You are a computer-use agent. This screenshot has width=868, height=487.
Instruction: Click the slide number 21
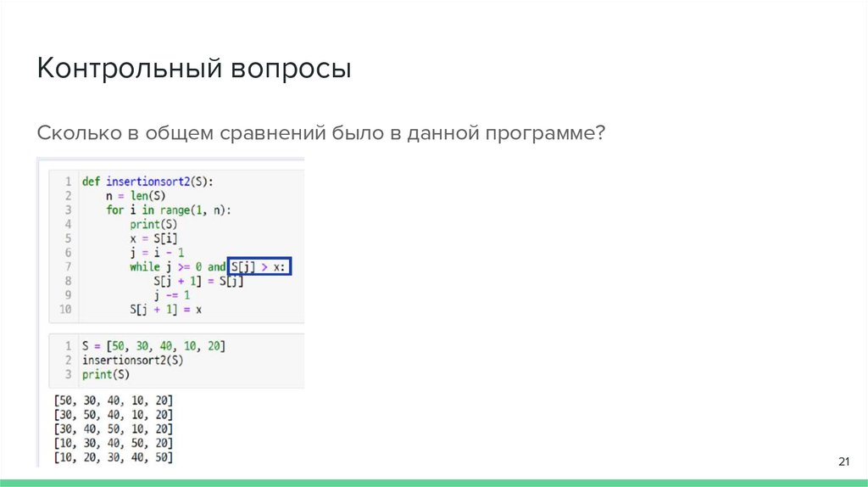point(843,461)
